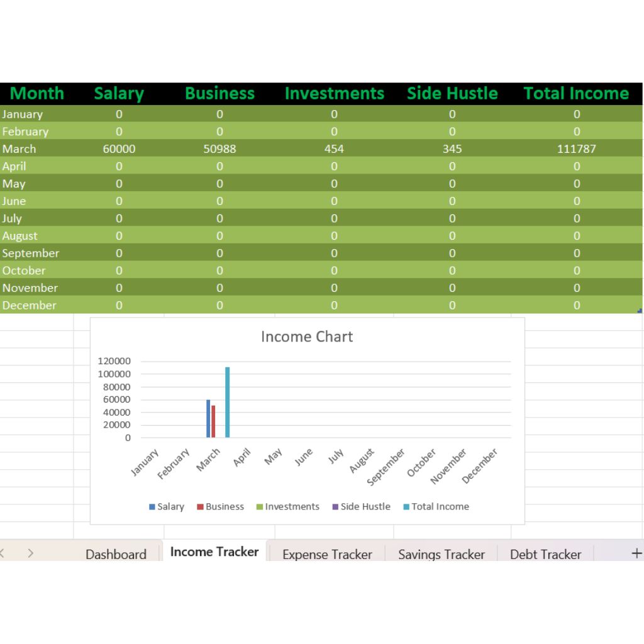Viewport: 644px width, 644px height.
Task: Select the Income Chart title
Action: point(307,337)
